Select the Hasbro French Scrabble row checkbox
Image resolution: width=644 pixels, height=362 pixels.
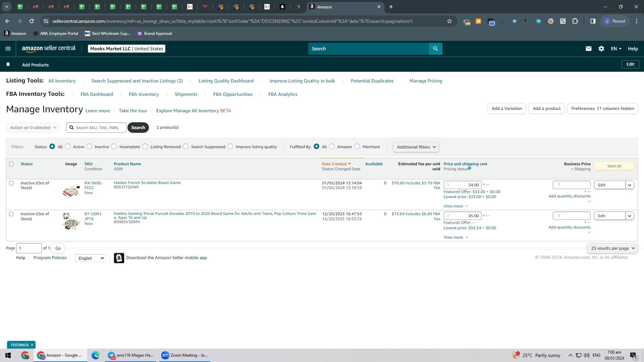[11, 183]
